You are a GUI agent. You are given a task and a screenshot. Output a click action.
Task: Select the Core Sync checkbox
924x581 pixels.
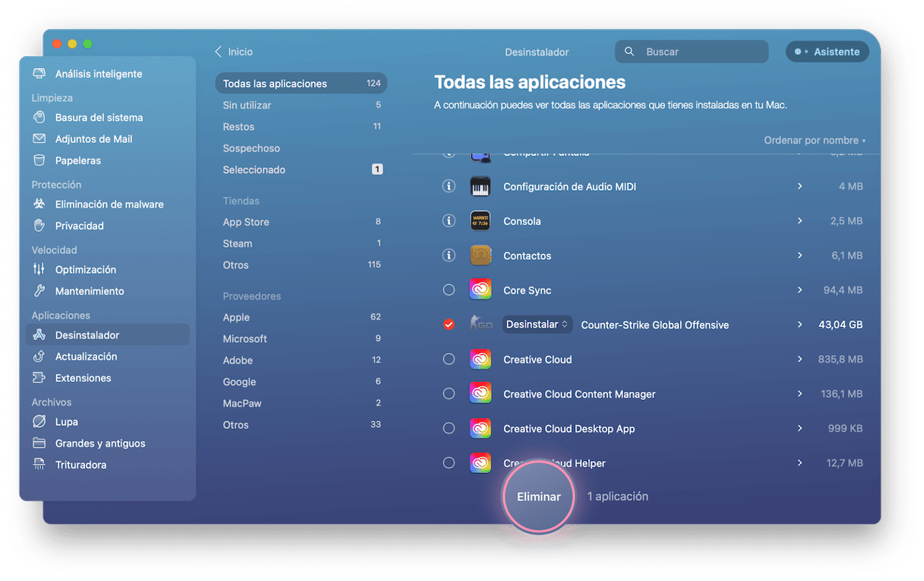point(449,290)
